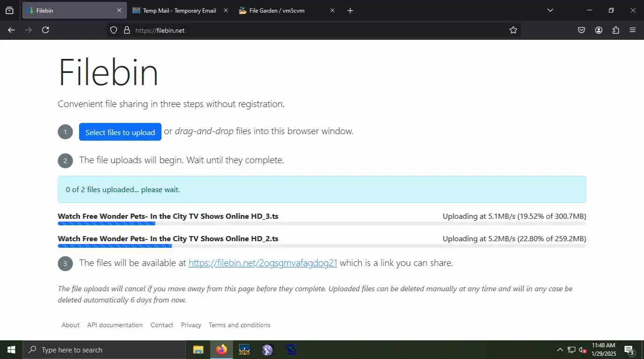Click the 22.80% of 259.2MB upload status
Image resolution: width=644 pixels, height=359 pixels.
[514, 238]
